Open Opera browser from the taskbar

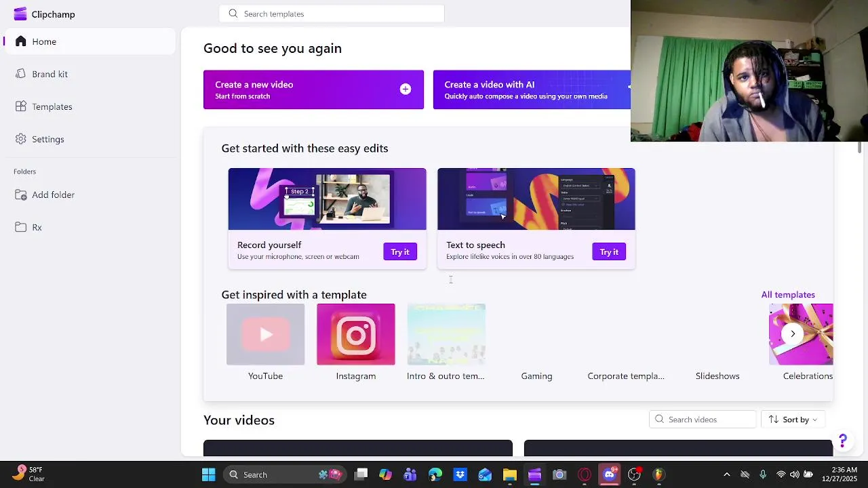point(585,474)
